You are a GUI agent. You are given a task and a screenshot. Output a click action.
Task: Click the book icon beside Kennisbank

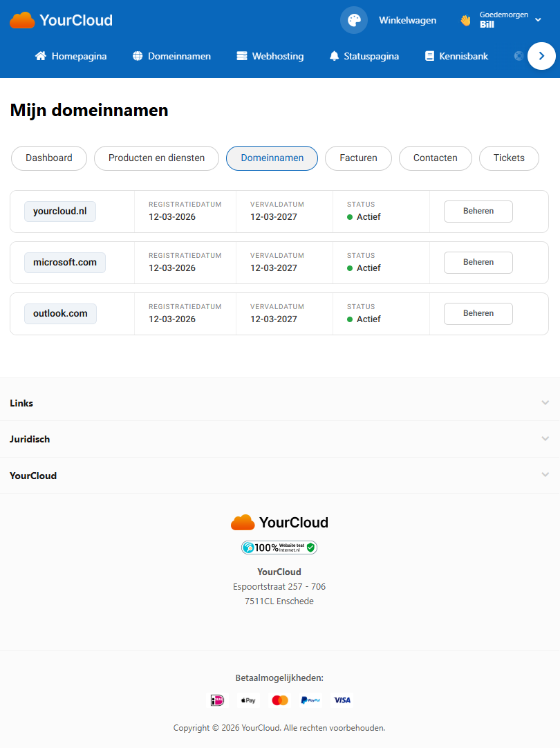[429, 56]
